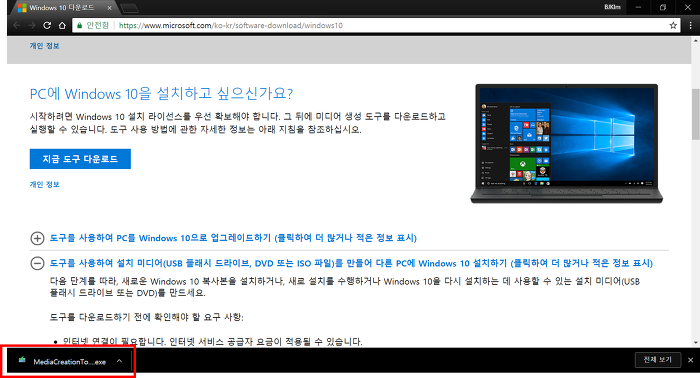Click the 전체 보기 downloads button

[658, 360]
